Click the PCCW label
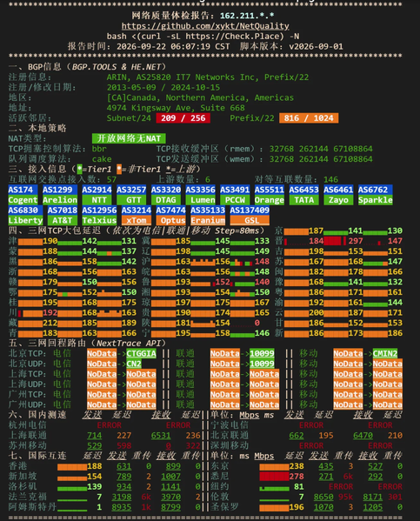The image size is (420, 521). [235, 200]
